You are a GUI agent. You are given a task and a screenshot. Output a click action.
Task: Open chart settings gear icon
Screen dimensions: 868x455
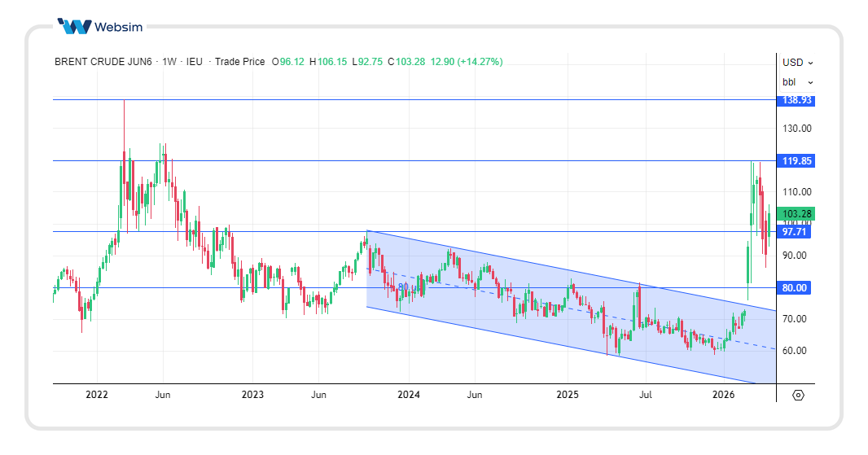798,395
